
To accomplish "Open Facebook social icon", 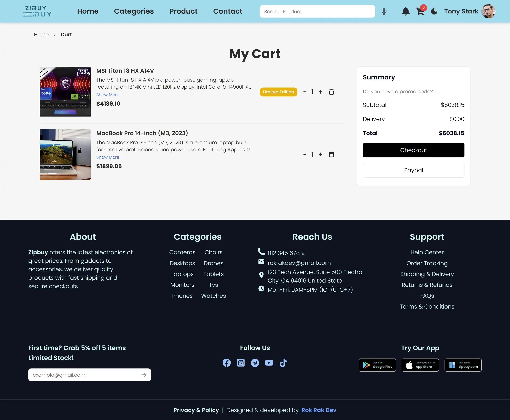I will 226,363.
